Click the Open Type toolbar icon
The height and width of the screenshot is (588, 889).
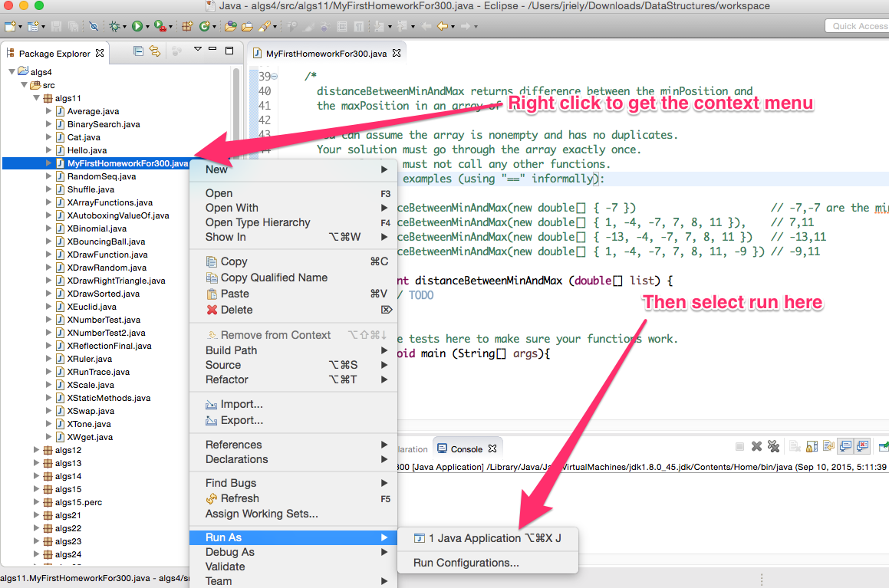pyautogui.click(x=230, y=26)
